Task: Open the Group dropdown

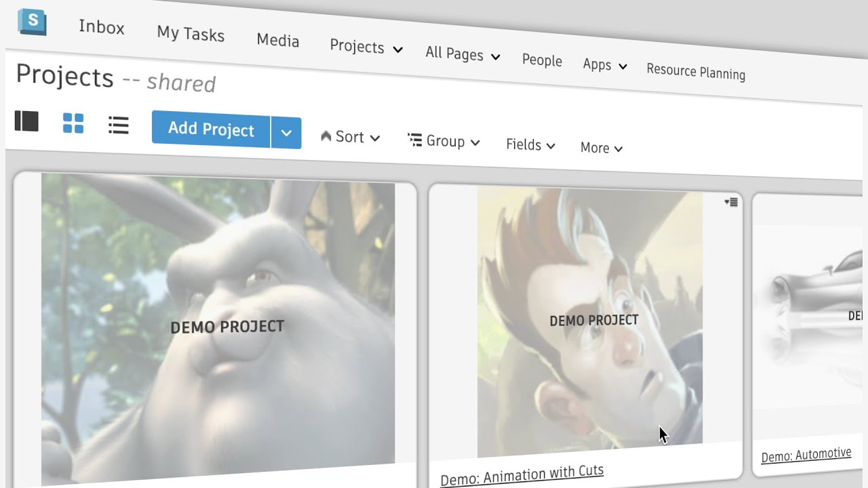Action: (444, 141)
